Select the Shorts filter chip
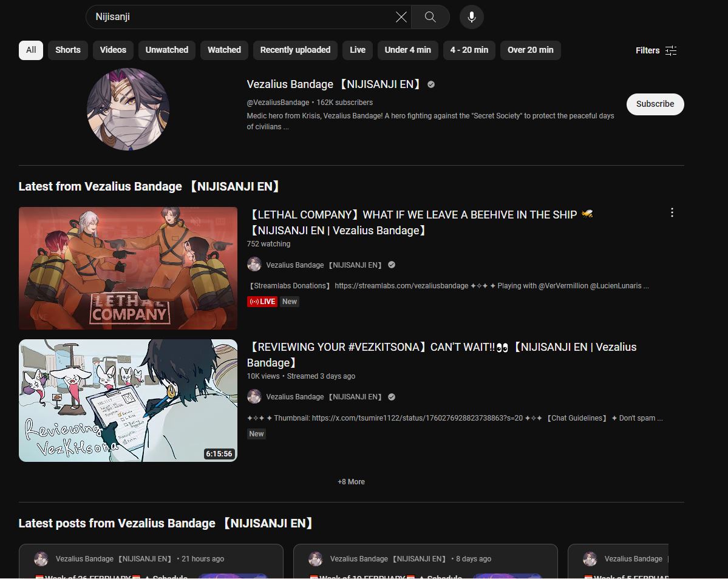The width and height of the screenshot is (728, 579). [68, 50]
